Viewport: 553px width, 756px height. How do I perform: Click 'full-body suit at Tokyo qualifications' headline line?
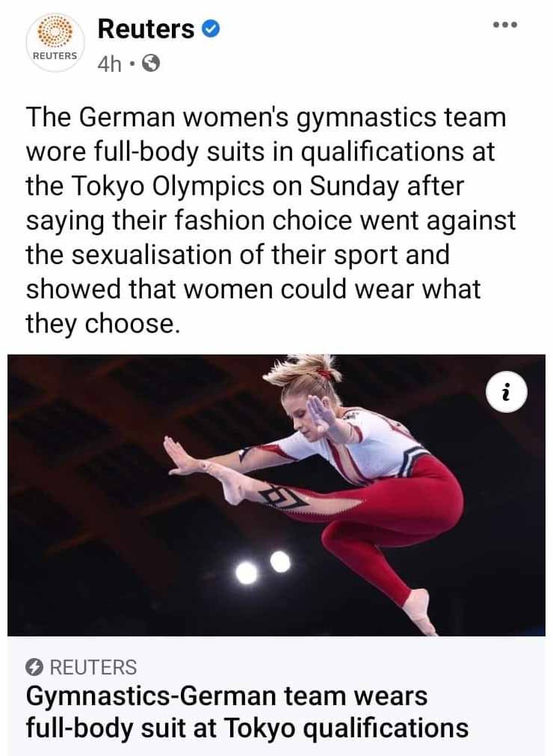pos(247,728)
